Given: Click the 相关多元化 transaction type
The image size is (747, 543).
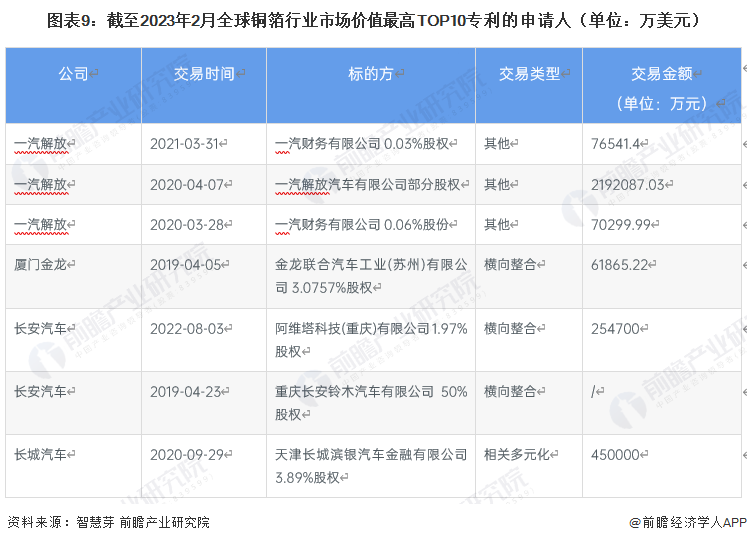Looking at the screenshot, I should [517, 454].
